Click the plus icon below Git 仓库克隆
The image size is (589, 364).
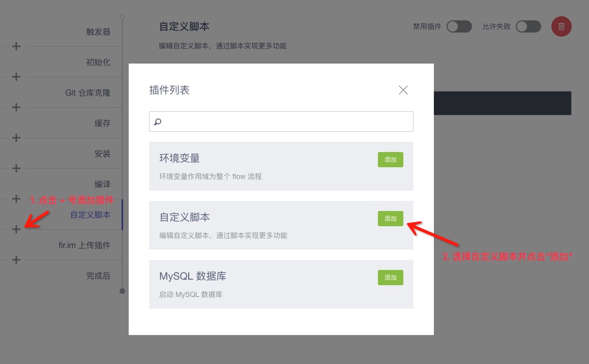(16, 107)
